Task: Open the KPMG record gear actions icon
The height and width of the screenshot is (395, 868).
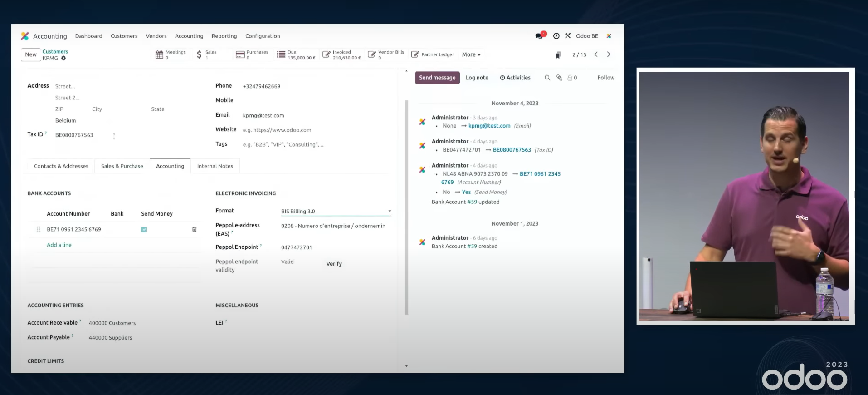Action: tap(63, 58)
